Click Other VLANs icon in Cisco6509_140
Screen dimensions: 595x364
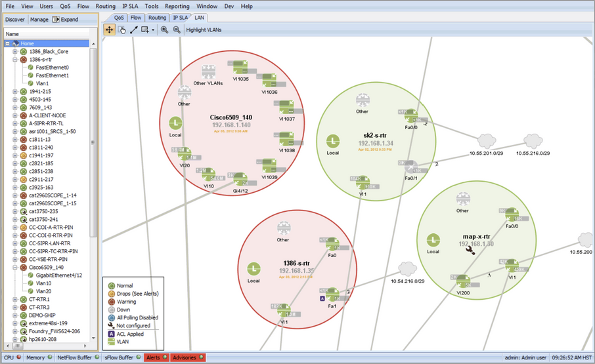(208, 71)
